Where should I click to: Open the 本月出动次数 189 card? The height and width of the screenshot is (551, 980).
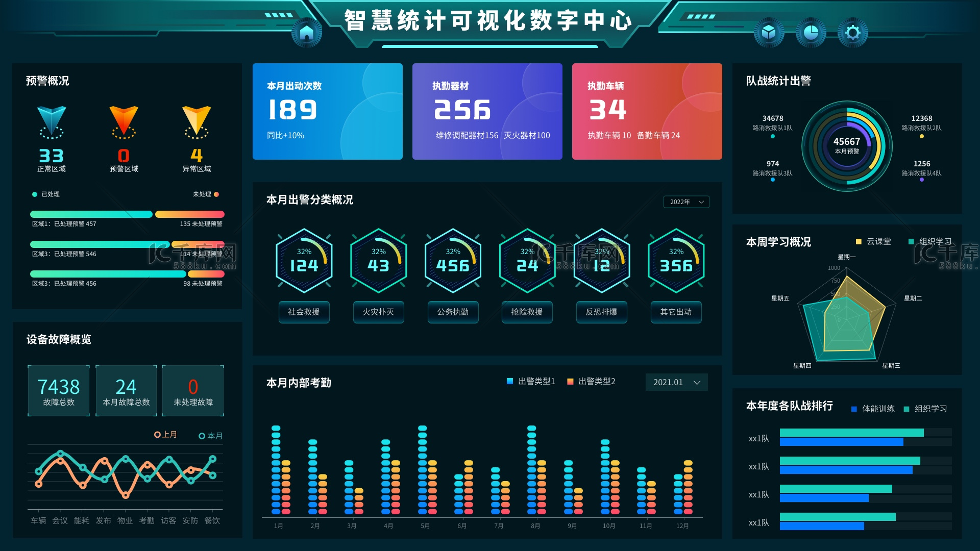tap(328, 111)
